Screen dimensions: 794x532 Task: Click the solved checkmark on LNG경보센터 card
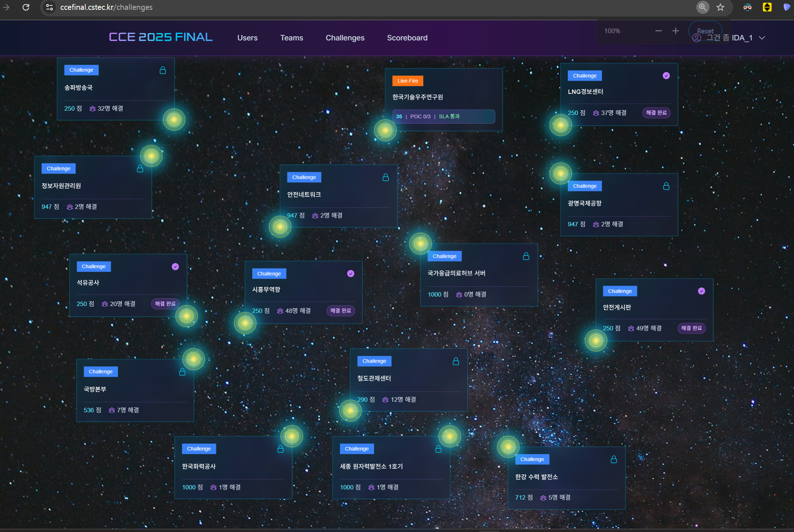pos(666,76)
